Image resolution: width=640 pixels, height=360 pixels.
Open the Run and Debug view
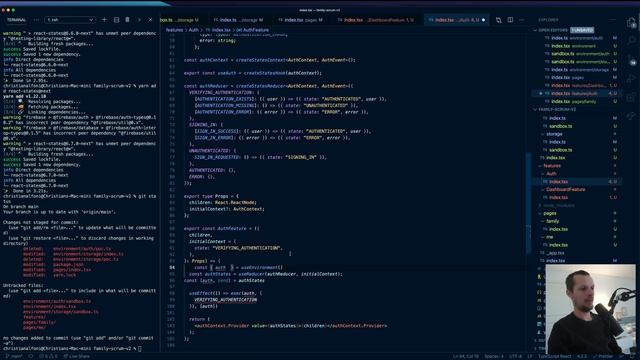coord(631,78)
